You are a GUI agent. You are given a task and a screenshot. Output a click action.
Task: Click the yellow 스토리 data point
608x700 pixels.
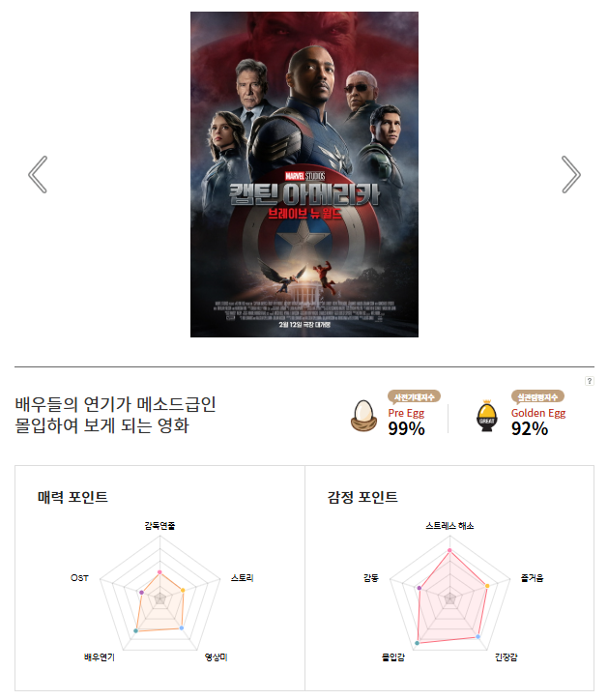click(183, 591)
